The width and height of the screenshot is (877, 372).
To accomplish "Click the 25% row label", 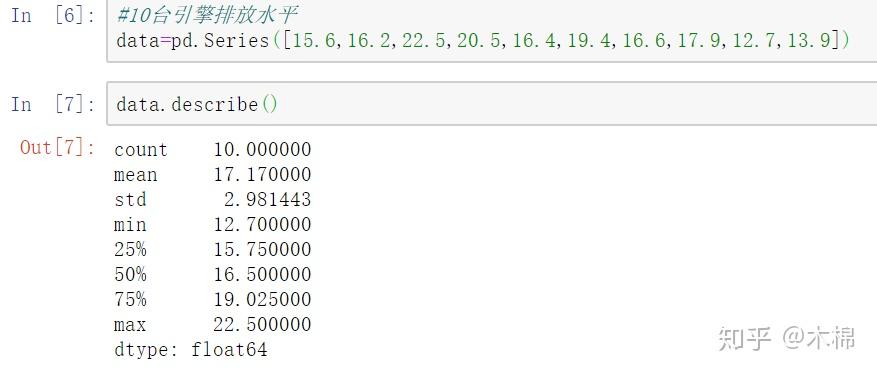I will click(130, 249).
